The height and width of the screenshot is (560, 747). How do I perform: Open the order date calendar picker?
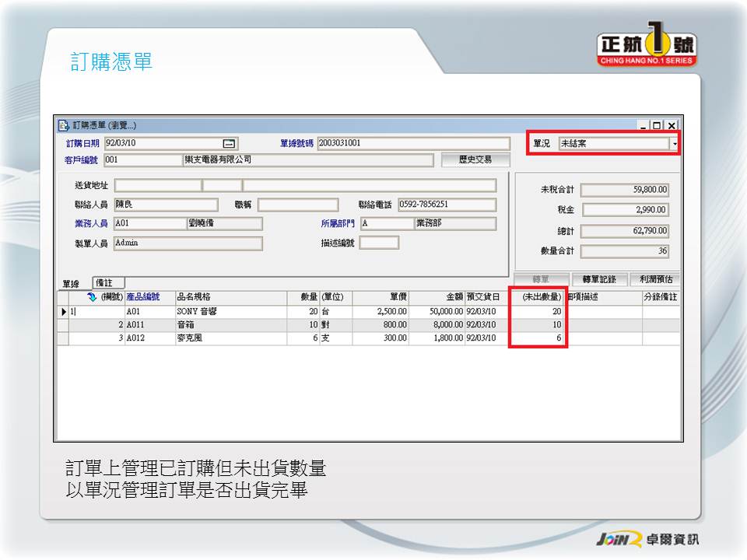pos(229,144)
